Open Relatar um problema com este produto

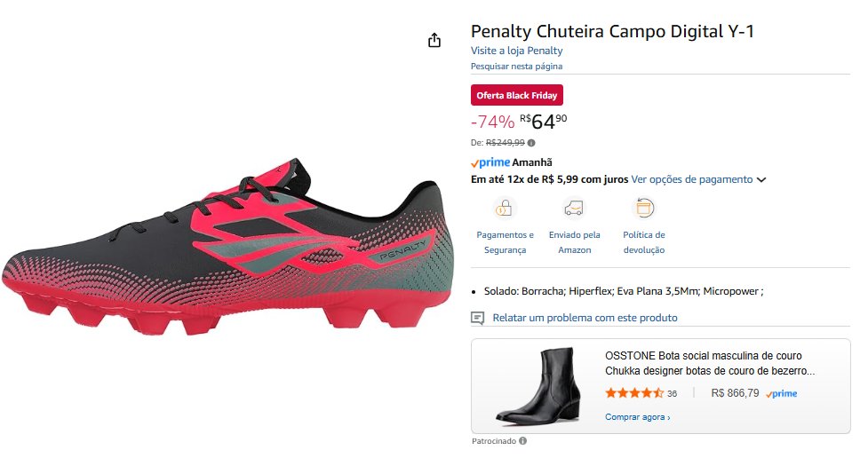585,318
